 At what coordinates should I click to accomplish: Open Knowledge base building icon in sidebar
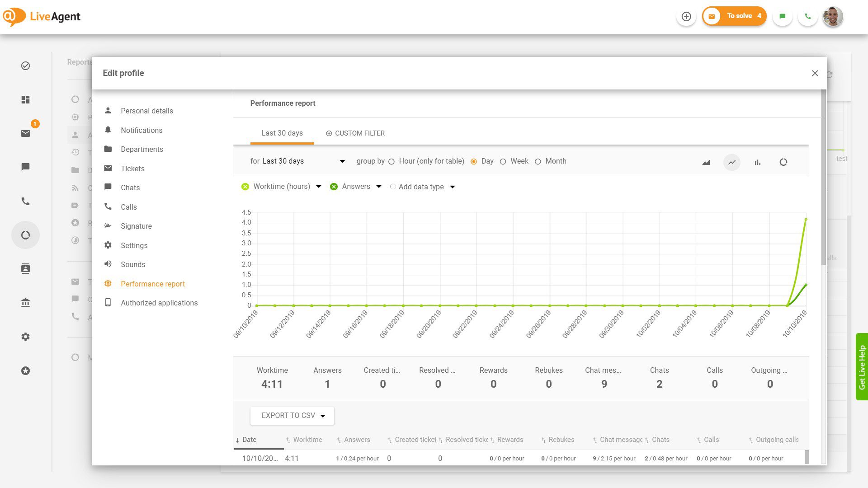(26, 303)
